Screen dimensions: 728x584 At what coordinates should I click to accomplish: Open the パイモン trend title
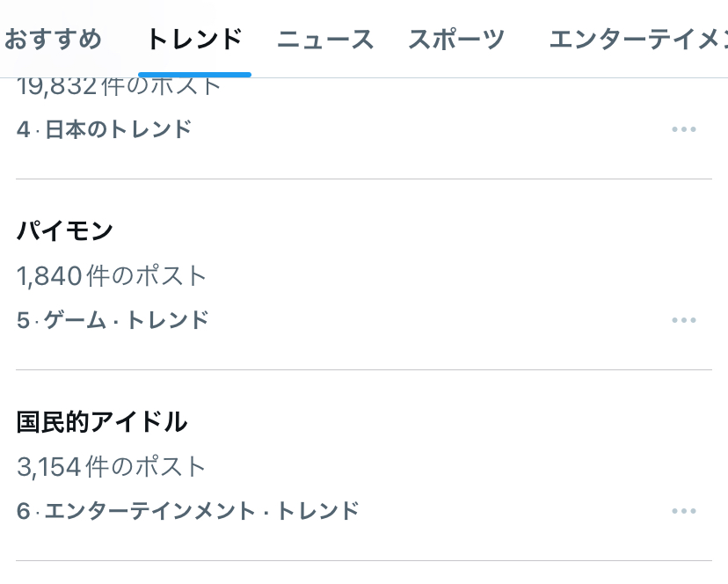point(65,231)
